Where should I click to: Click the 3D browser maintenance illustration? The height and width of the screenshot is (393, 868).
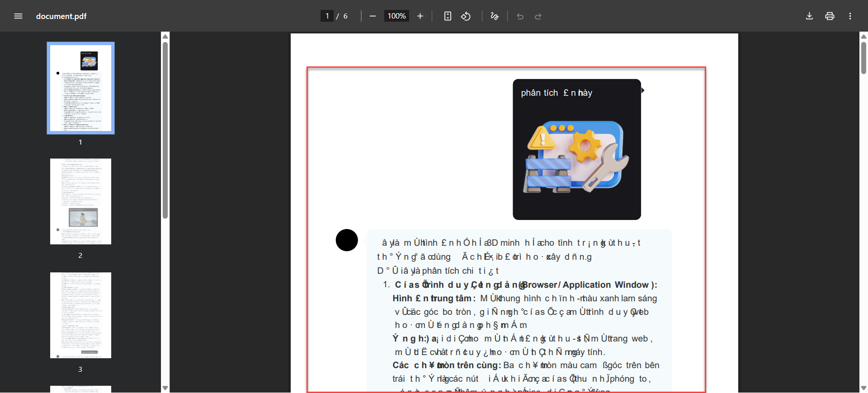(576, 157)
